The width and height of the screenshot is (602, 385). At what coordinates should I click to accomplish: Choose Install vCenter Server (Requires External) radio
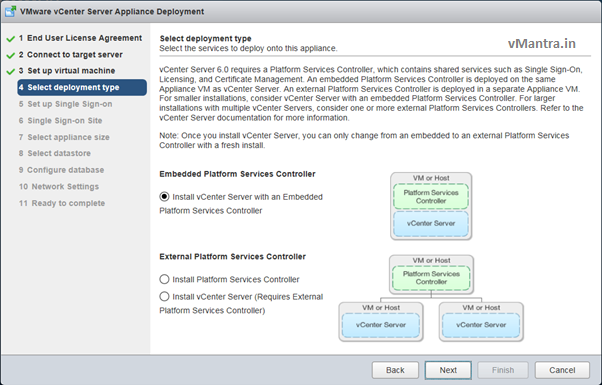point(164,296)
